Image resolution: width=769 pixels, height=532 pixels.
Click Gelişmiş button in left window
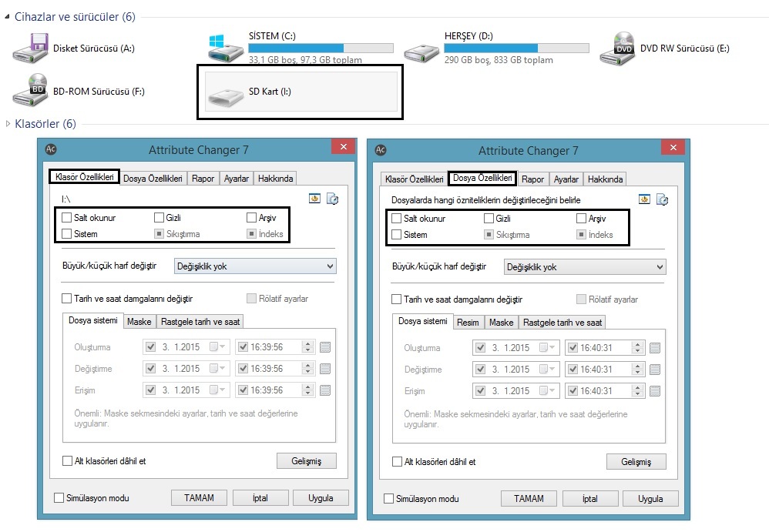click(307, 460)
